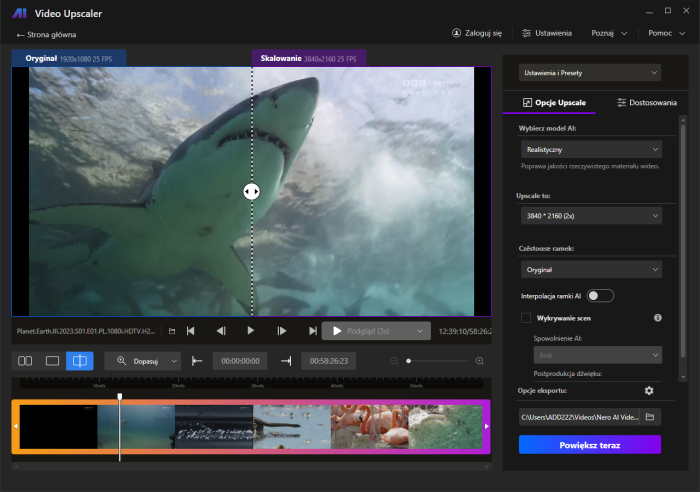Browse export output folder
700x492 pixels.
pos(650,417)
